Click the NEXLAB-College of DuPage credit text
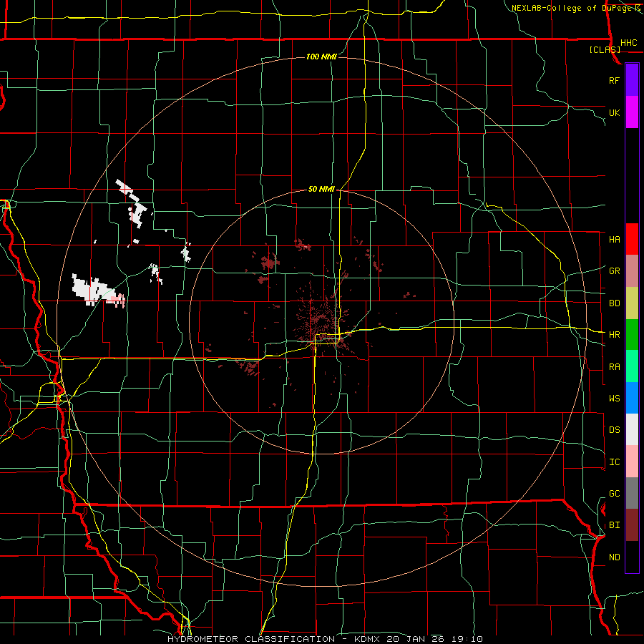Screen dimensions: 644x644 [x=573, y=8]
